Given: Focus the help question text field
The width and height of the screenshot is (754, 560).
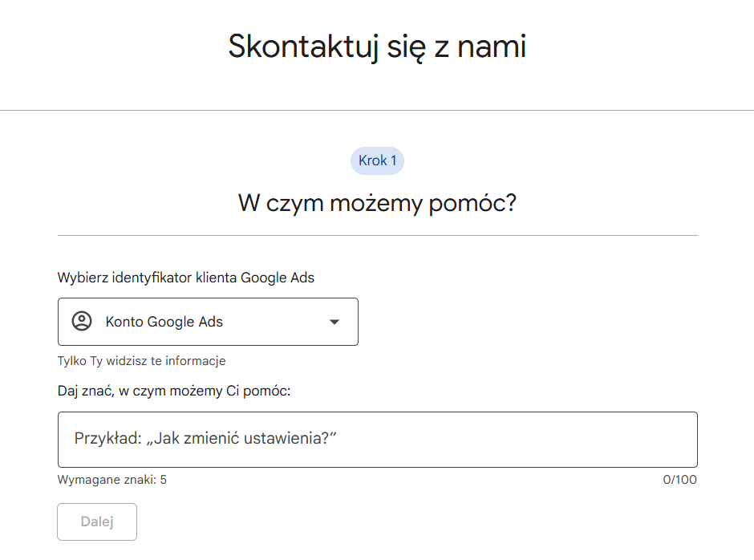Looking at the screenshot, I should (378, 439).
